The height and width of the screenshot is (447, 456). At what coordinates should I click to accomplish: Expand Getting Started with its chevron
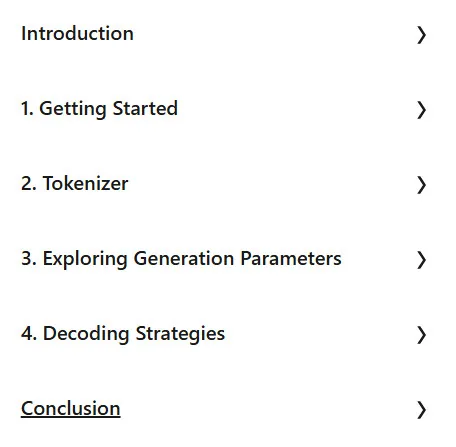(422, 110)
